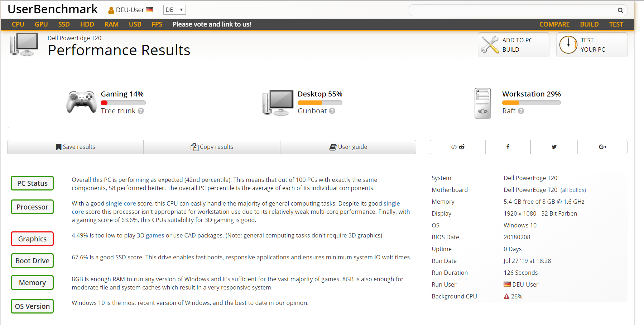The height and width of the screenshot is (325, 644).
Task: Click the 'Windows 10' OS value
Action: tap(520, 225)
